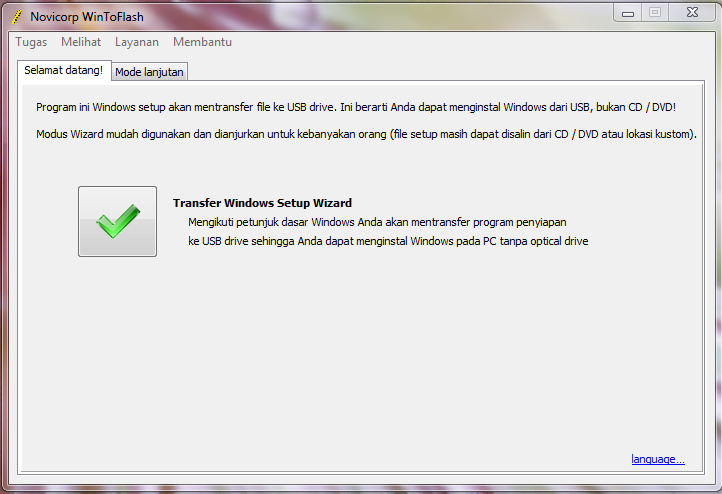Switch to the Mode lanjutan tab

[149, 72]
